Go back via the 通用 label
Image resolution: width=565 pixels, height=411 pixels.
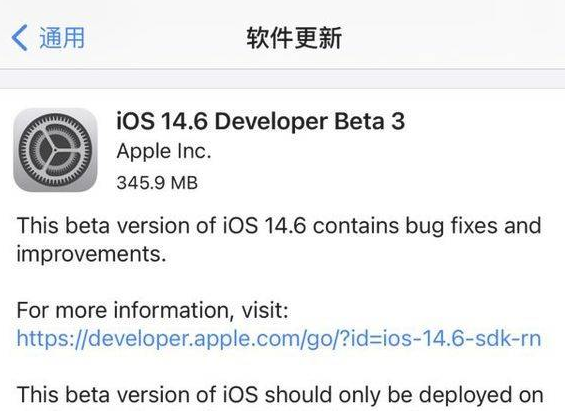click(62, 37)
